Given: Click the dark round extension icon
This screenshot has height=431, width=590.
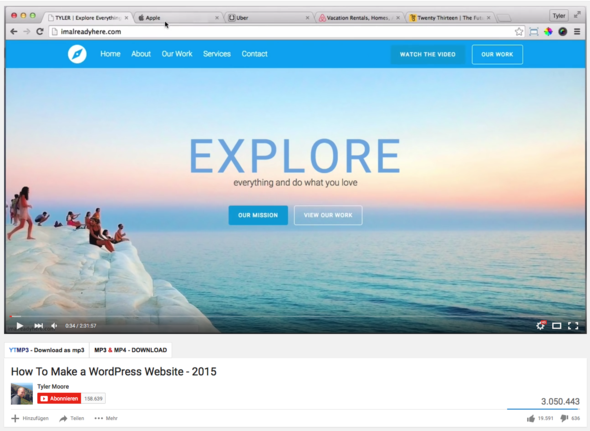Looking at the screenshot, I should tap(563, 32).
